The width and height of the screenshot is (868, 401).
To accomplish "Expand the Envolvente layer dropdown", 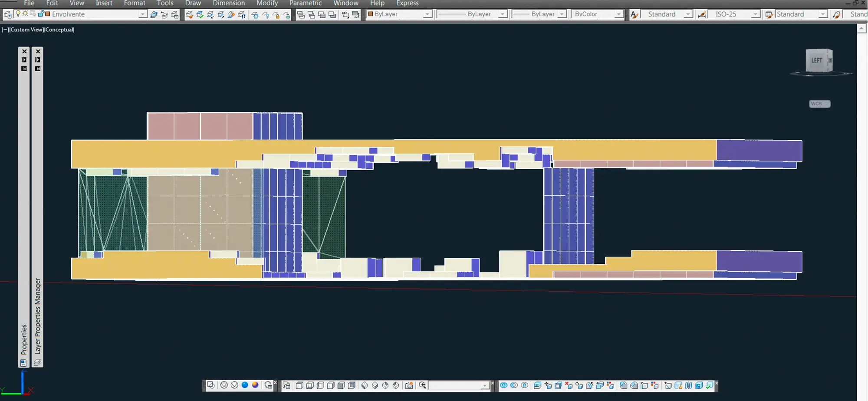I will pos(142,15).
